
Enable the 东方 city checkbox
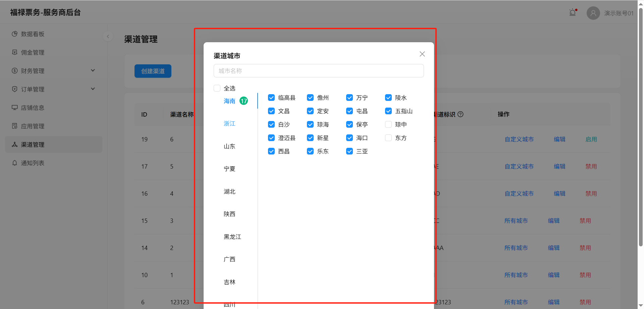coord(388,138)
